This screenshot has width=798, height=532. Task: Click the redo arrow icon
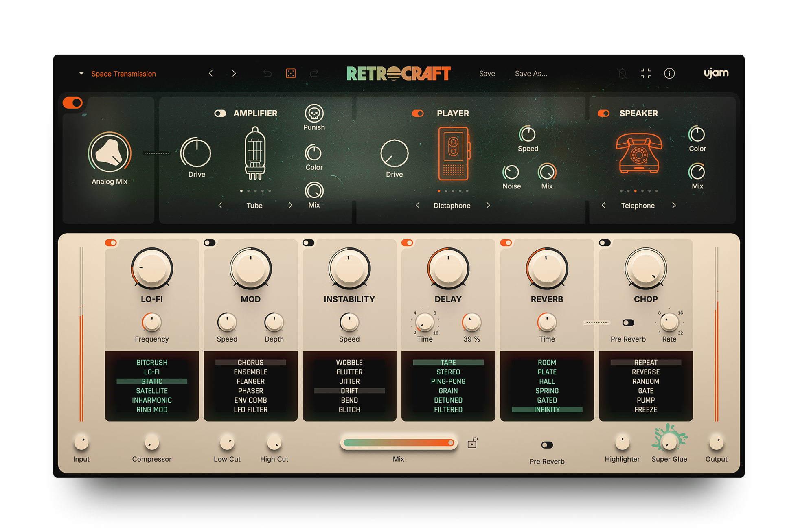[x=314, y=73]
